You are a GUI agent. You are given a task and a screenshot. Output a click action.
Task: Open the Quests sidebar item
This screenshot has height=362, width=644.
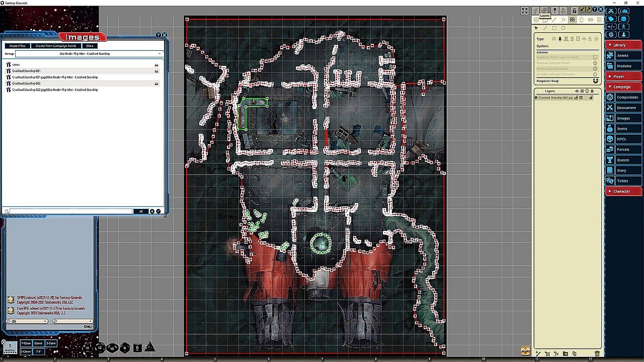click(x=623, y=160)
